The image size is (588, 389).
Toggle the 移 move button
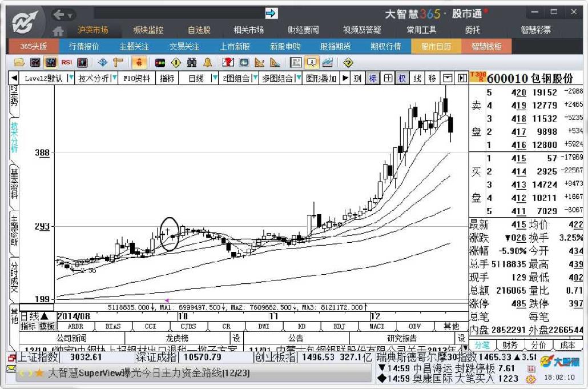(x=432, y=78)
